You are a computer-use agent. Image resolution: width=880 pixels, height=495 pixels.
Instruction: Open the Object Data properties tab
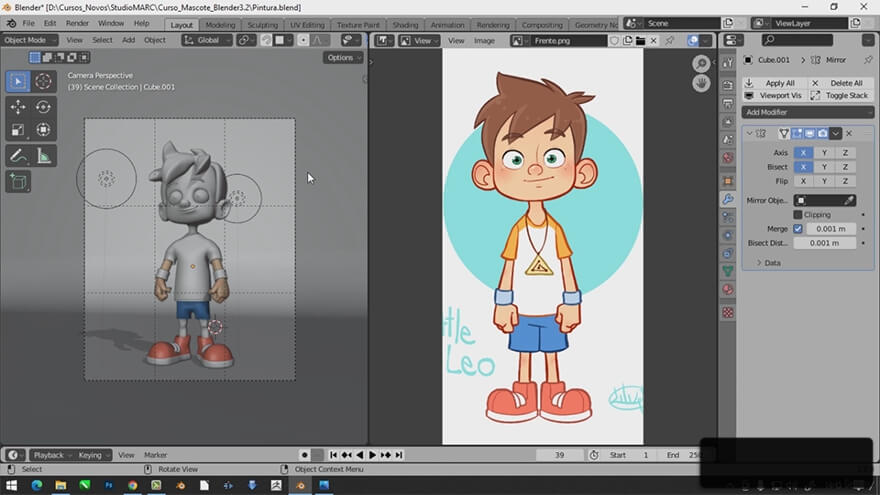pos(728,272)
